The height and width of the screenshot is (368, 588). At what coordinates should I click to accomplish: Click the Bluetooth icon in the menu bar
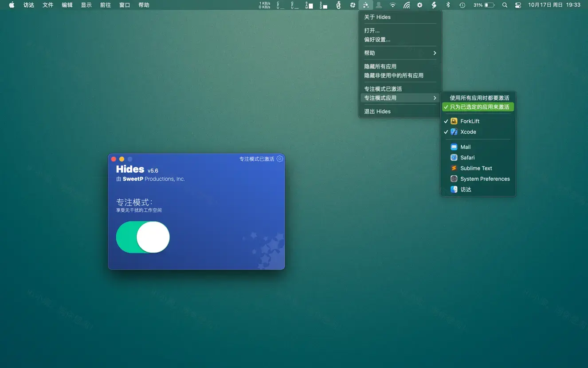448,5
